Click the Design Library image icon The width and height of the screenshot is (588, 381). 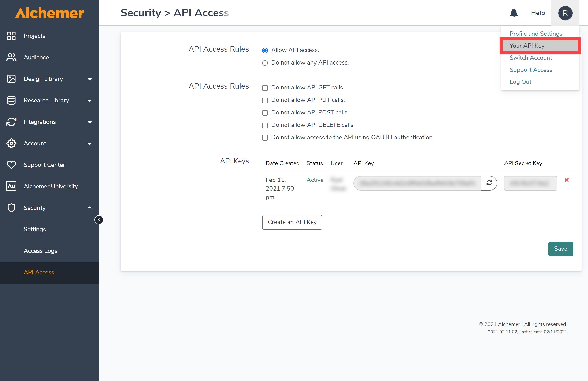(x=11, y=79)
